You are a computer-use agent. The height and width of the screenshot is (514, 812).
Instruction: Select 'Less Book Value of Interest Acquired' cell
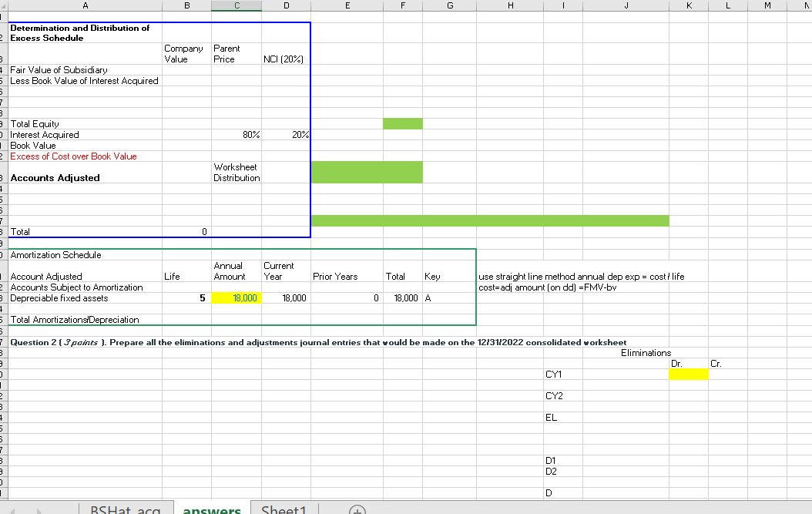click(x=86, y=81)
